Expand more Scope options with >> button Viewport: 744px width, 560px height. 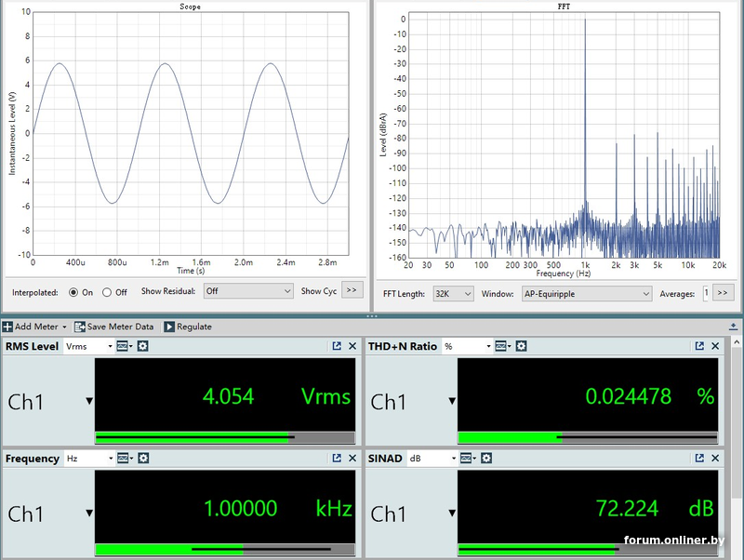pos(352,290)
